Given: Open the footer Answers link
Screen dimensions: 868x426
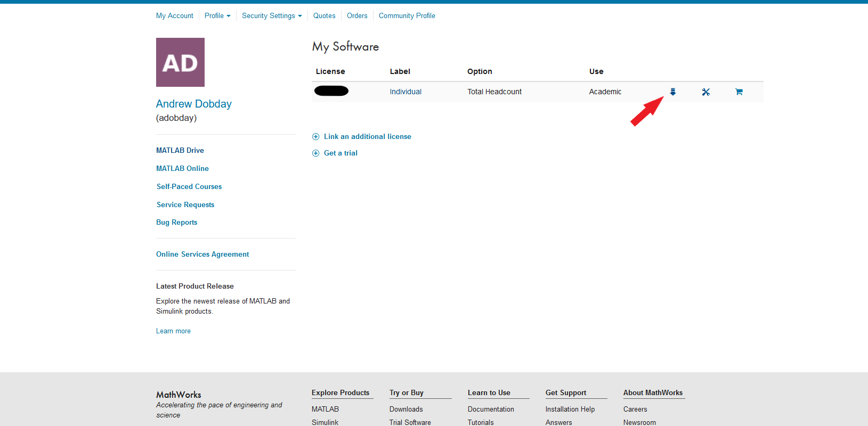Looking at the screenshot, I should pyautogui.click(x=559, y=422).
